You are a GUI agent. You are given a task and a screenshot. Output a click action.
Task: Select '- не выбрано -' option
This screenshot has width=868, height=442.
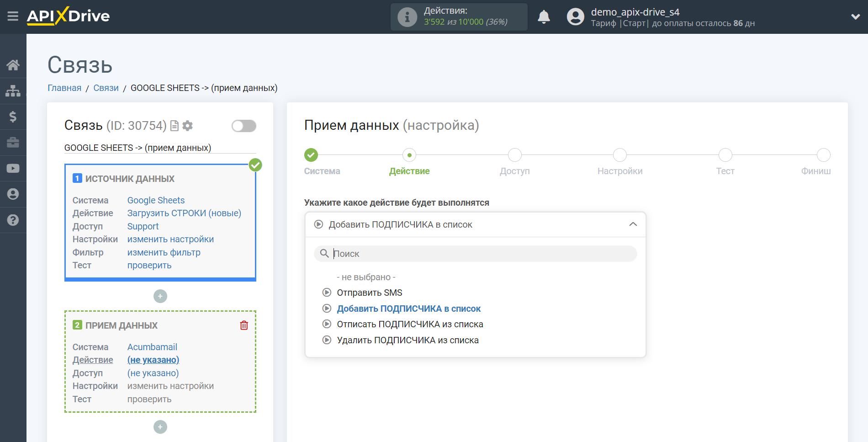tap(366, 277)
